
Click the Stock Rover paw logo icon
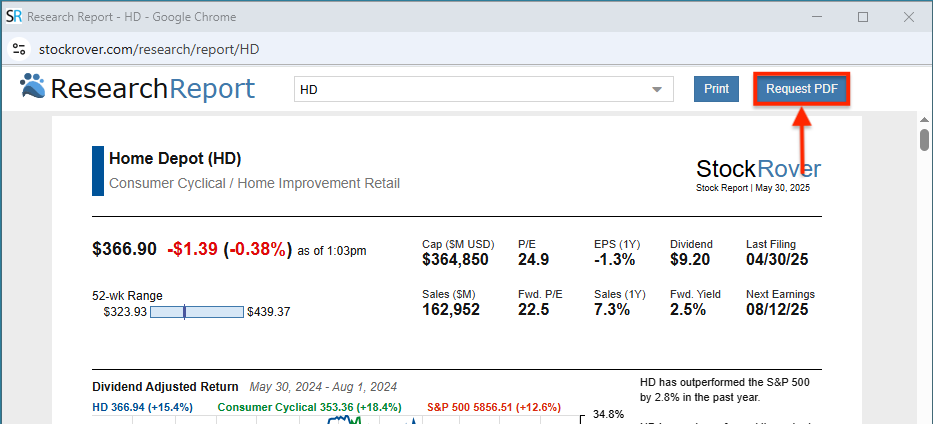[x=32, y=86]
